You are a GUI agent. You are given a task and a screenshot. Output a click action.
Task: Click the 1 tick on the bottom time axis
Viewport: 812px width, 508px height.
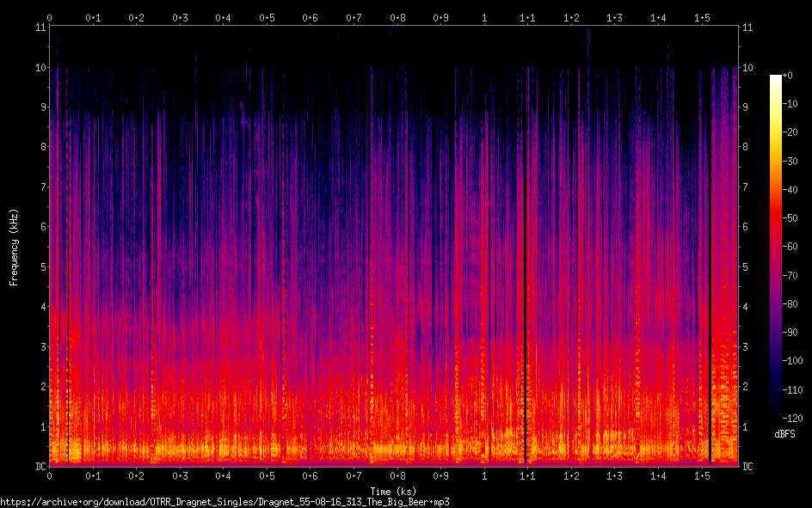(x=485, y=475)
